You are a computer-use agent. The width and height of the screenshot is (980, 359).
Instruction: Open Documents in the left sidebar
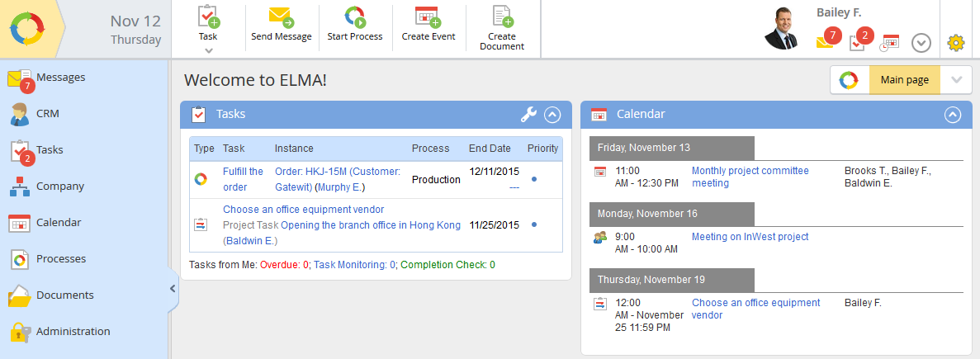[65, 295]
